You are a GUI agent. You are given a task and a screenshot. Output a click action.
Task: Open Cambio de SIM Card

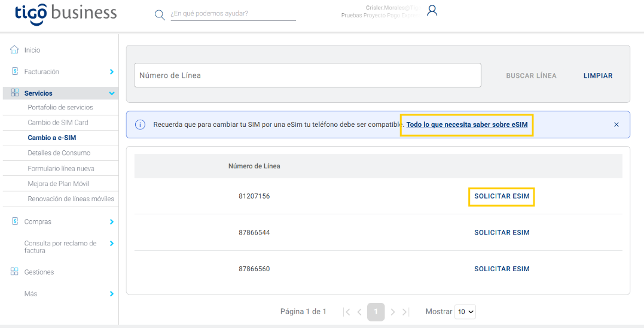[58, 123]
